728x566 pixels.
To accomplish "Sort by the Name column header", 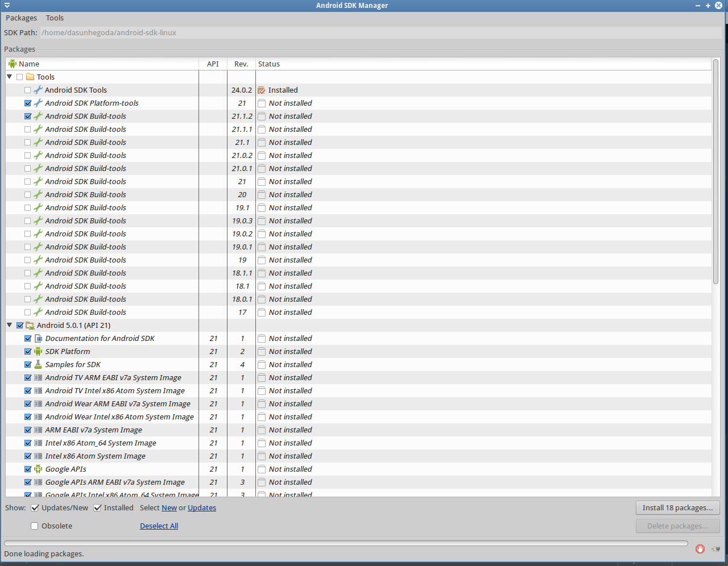I will tap(102, 64).
